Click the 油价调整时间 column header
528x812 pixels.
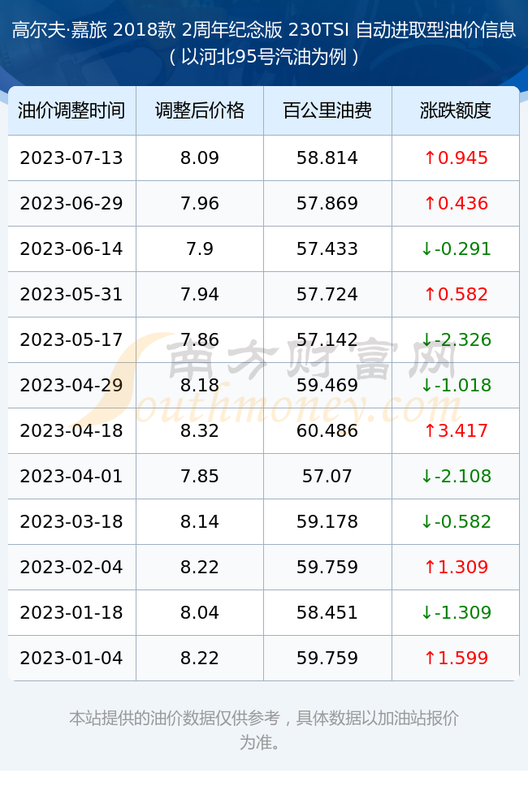point(71,110)
